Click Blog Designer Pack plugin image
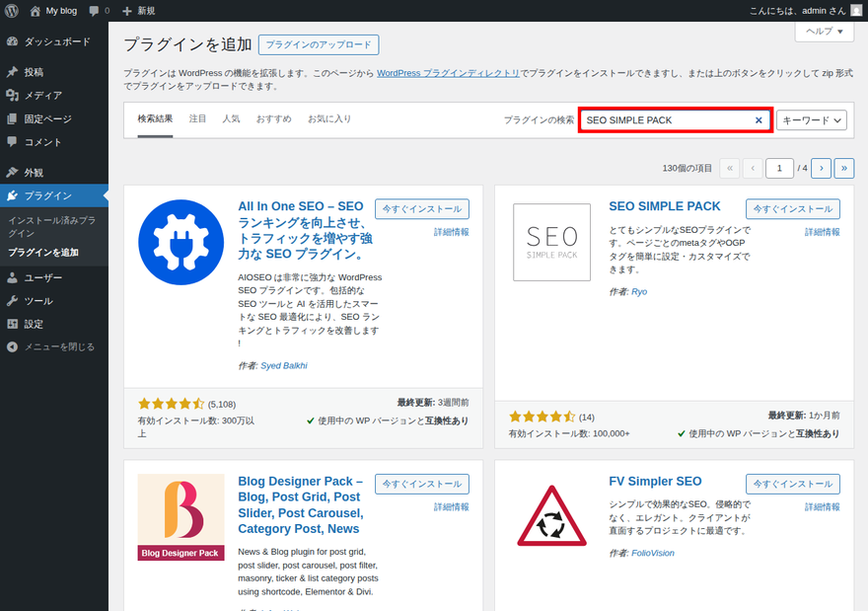Viewport: 868px width, 611px height. [181, 517]
